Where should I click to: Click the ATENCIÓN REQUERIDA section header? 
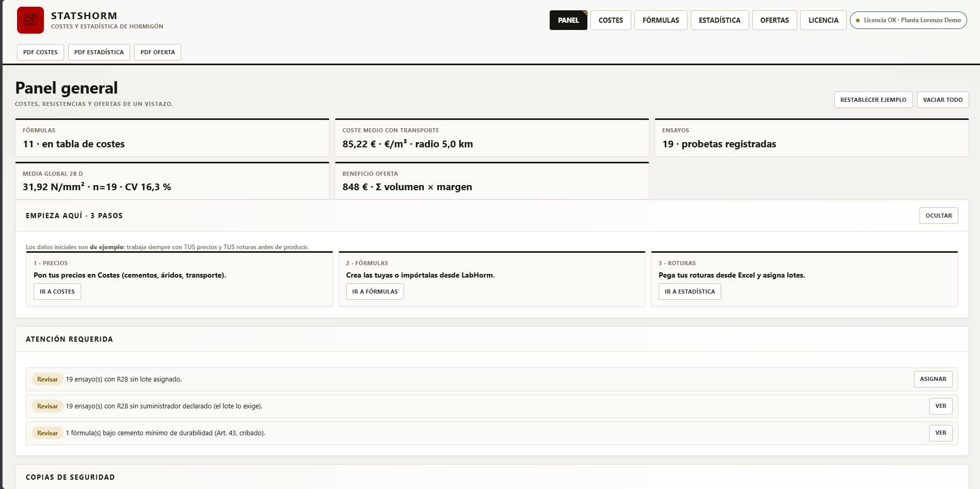69,339
